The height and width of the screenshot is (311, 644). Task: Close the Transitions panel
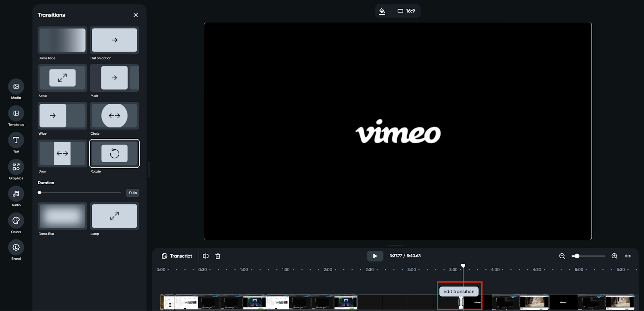coord(136,15)
